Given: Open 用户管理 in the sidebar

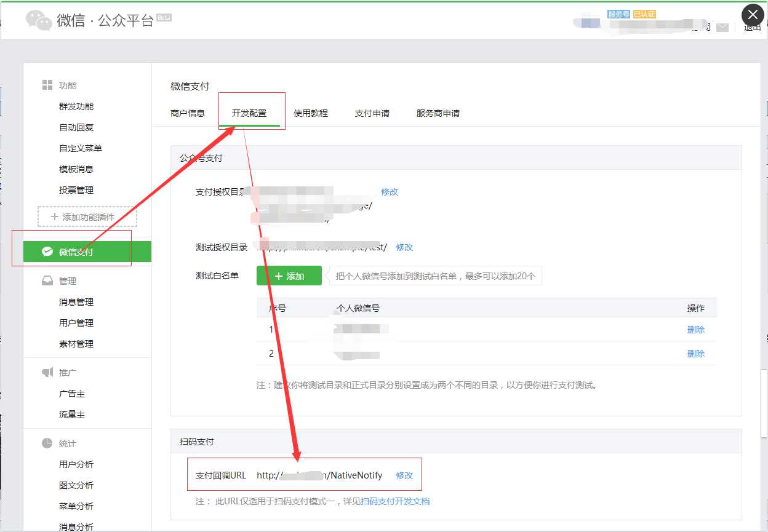Looking at the screenshot, I should (76, 323).
